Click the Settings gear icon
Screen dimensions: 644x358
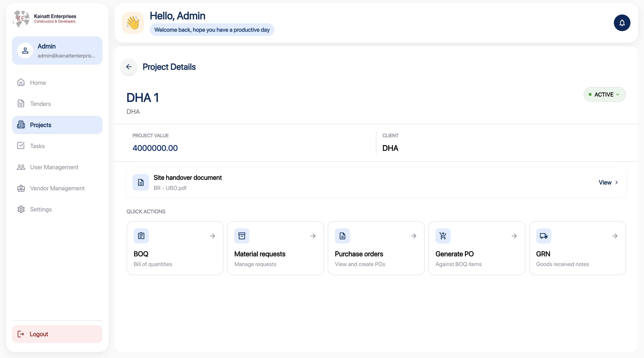click(x=21, y=209)
